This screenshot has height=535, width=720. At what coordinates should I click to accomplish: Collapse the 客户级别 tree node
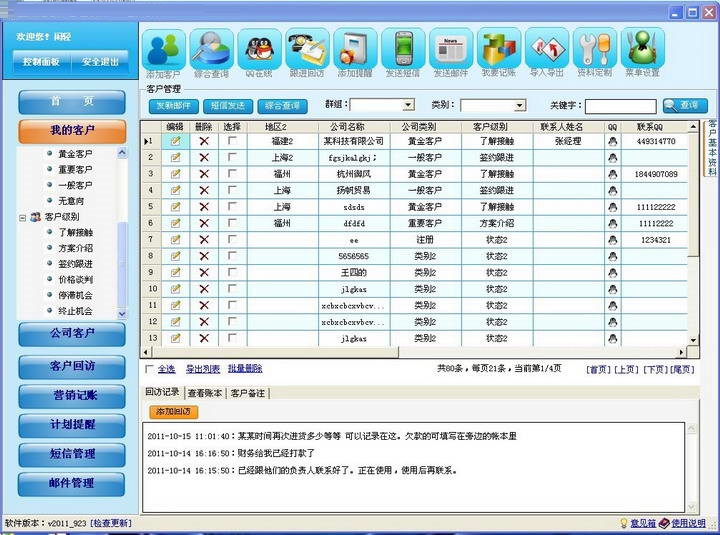[22, 217]
